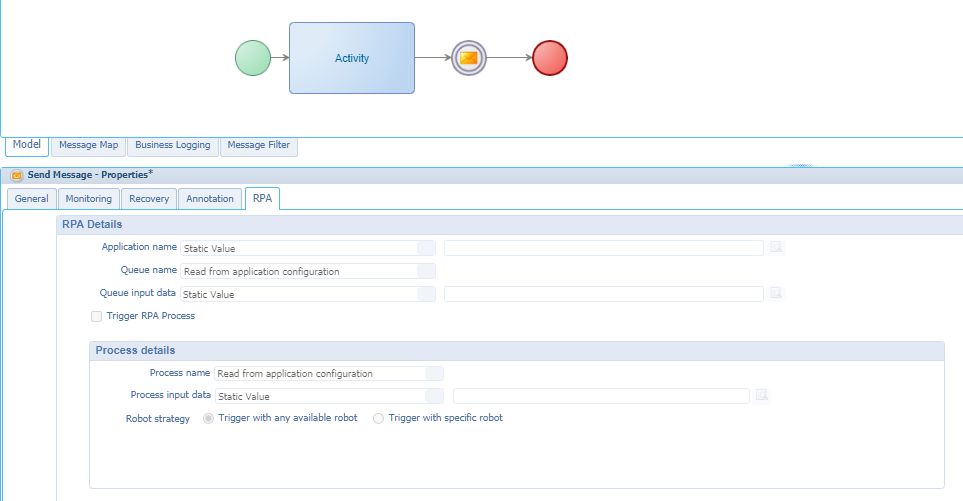Select the Activity task box
The image size is (963, 501).
351,58
